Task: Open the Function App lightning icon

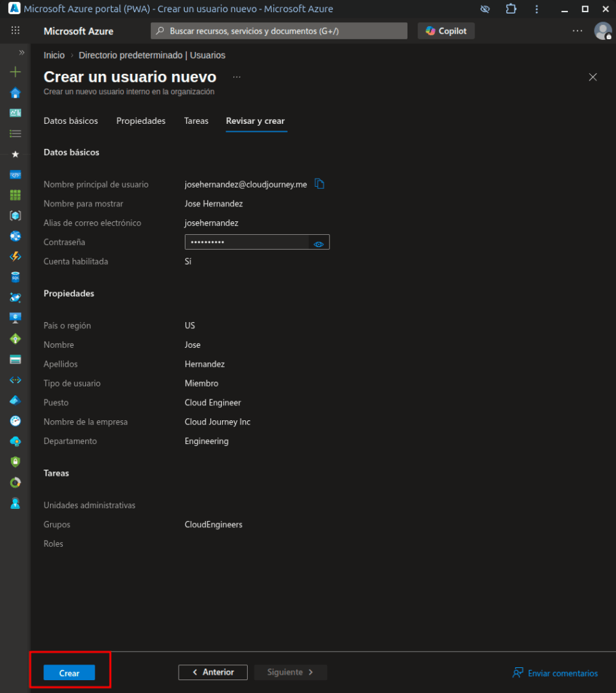Action: click(x=15, y=256)
